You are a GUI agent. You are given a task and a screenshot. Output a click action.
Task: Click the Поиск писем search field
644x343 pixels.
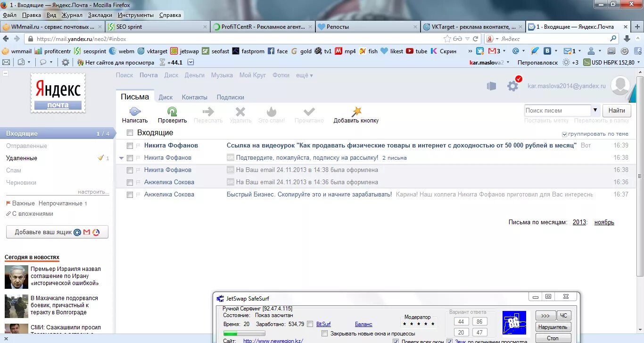(557, 110)
